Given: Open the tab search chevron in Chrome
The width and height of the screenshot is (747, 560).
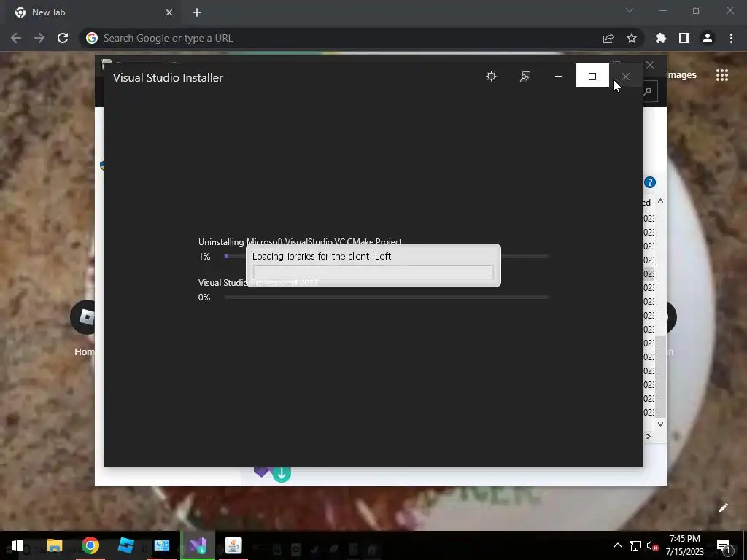Looking at the screenshot, I should coord(630,10).
